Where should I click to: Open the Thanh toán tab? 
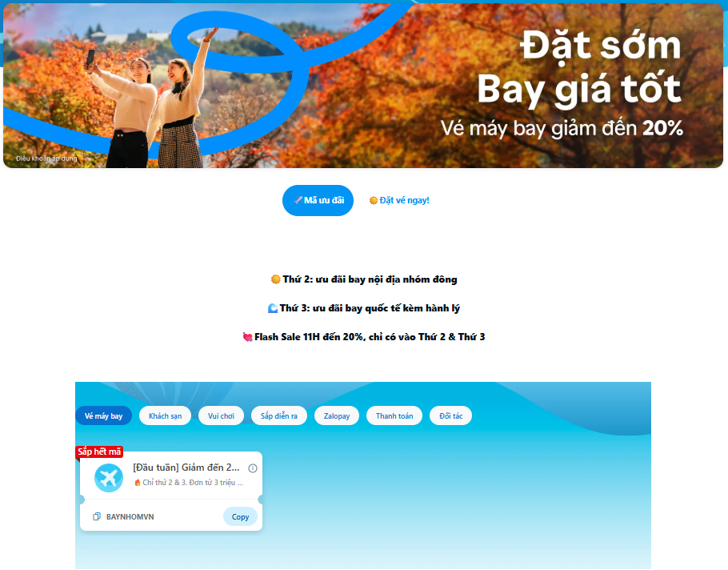pyautogui.click(x=394, y=415)
